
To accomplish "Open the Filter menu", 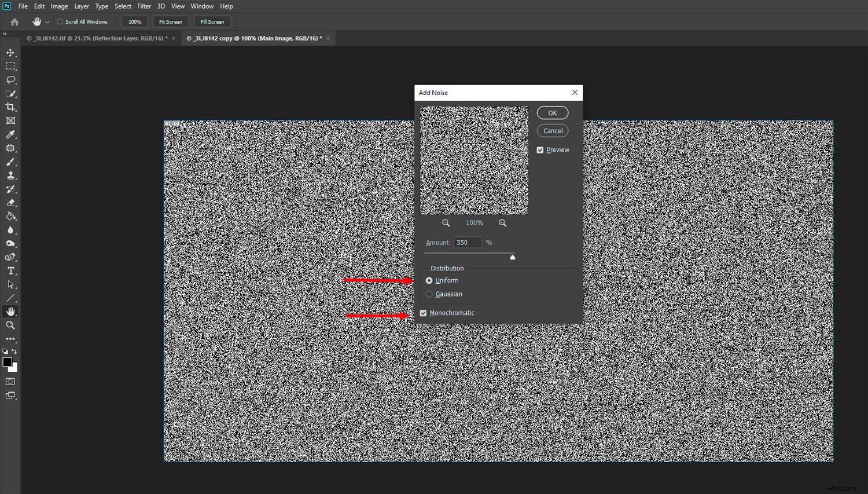I will click(144, 6).
